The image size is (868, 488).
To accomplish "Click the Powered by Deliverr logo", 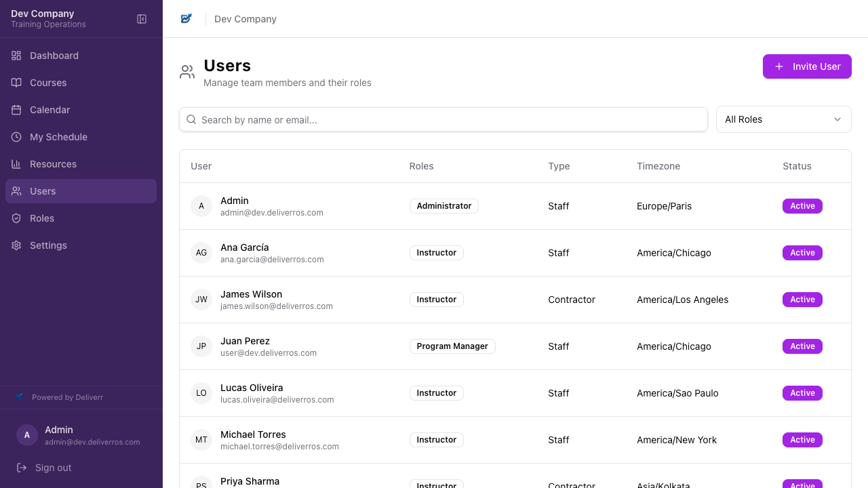I will (x=20, y=397).
